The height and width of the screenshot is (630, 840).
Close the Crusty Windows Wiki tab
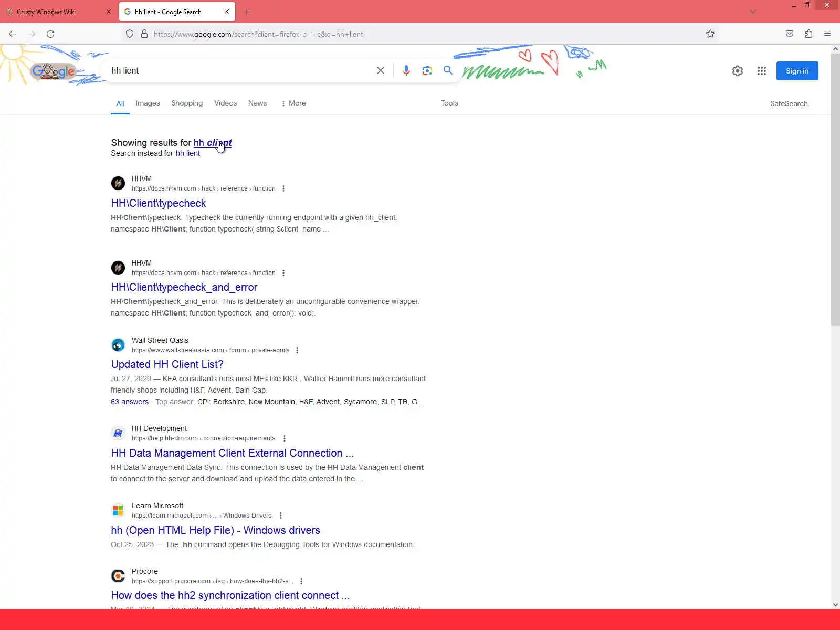coord(109,12)
